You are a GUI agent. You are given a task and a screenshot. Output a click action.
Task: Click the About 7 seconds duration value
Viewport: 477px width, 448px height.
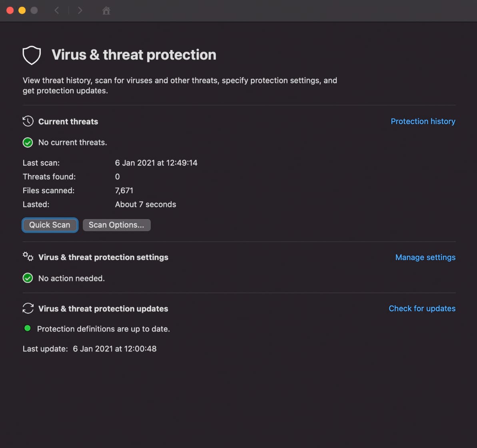(x=146, y=204)
